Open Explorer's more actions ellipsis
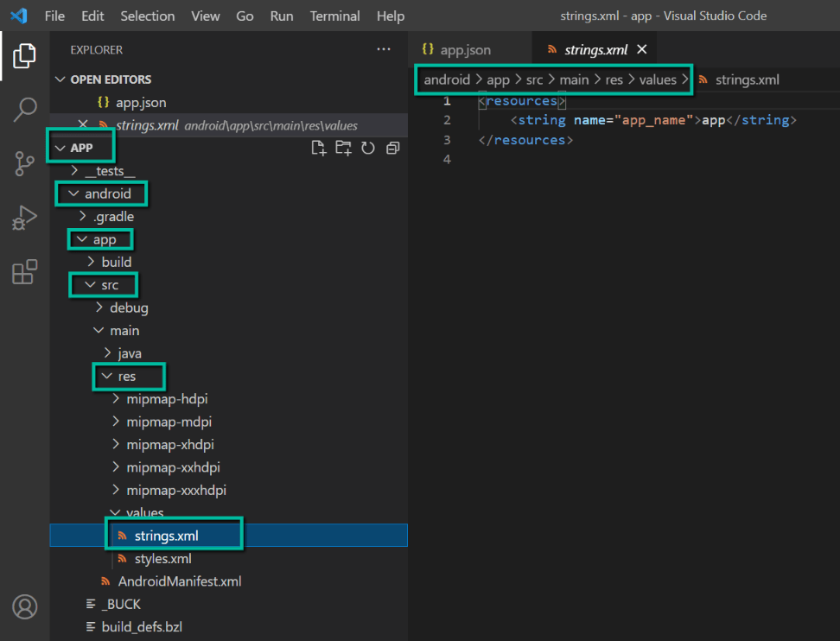Screen dimensions: 840x641 (384, 49)
